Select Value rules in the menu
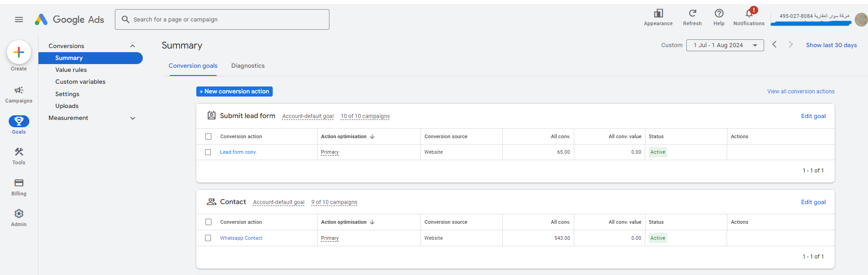The image size is (868, 275). pyautogui.click(x=71, y=70)
